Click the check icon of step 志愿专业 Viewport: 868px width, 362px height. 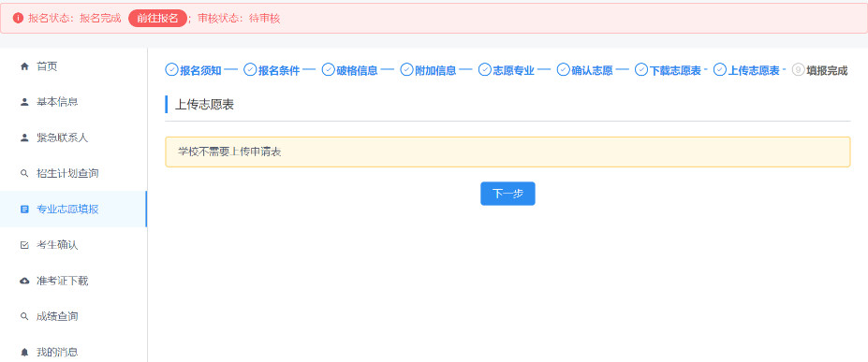(x=485, y=69)
